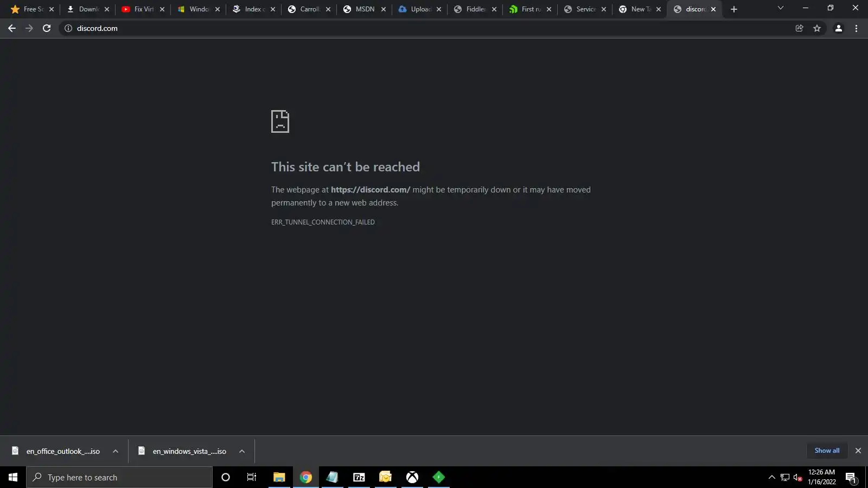Open the Windows Start menu

coord(13,477)
